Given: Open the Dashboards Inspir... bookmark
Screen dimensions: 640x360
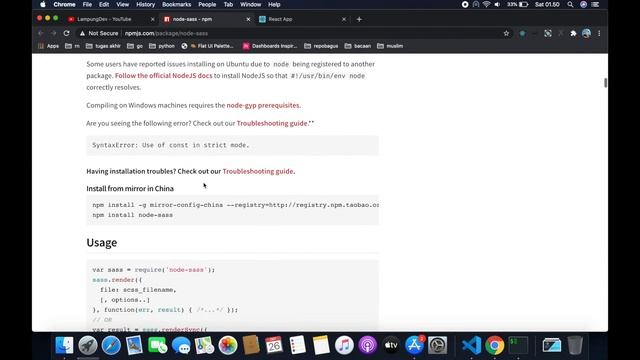Looking at the screenshot, I should 270,46.
